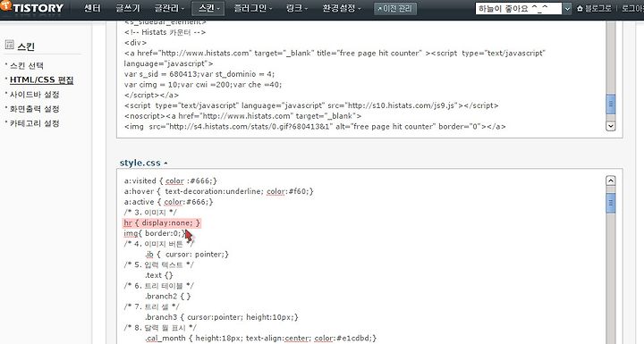Open 화면출력 설정 in the sidebar
This screenshot has width=644, height=344.
[35, 109]
